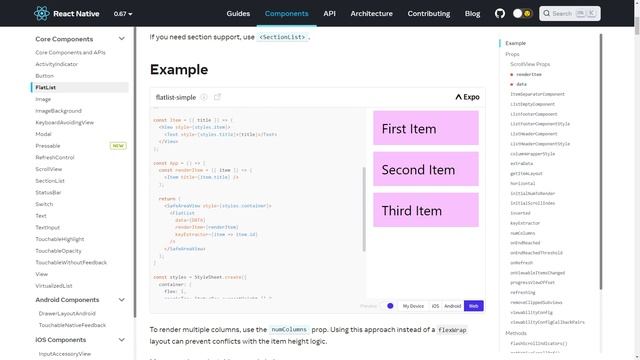Screen dimensions: 640x360
Task: Open the Contributing nav tab
Action: pyautogui.click(x=429, y=13)
